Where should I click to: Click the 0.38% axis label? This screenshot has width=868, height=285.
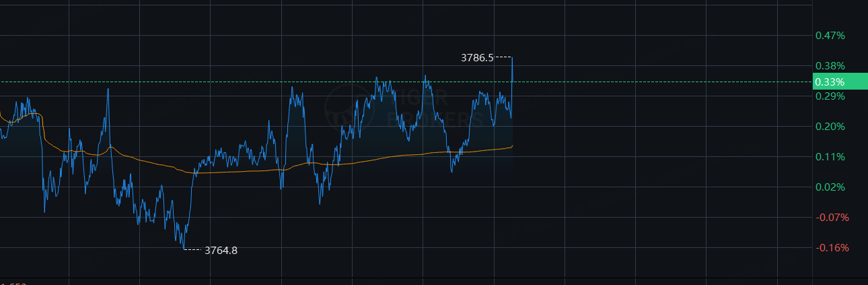pyautogui.click(x=830, y=65)
